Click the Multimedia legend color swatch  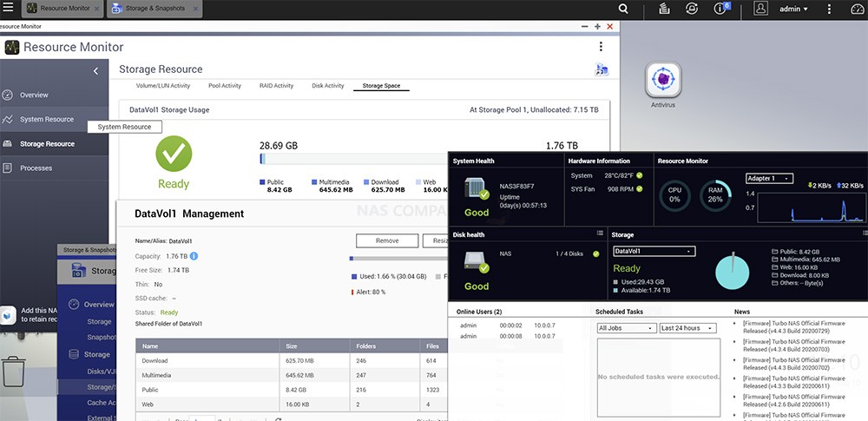click(x=314, y=181)
